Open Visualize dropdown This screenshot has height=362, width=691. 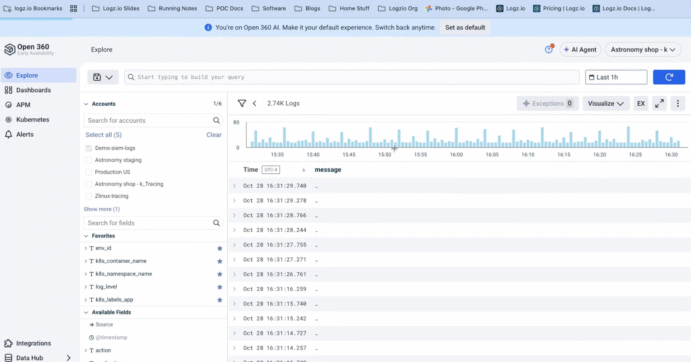click(606, 104)
